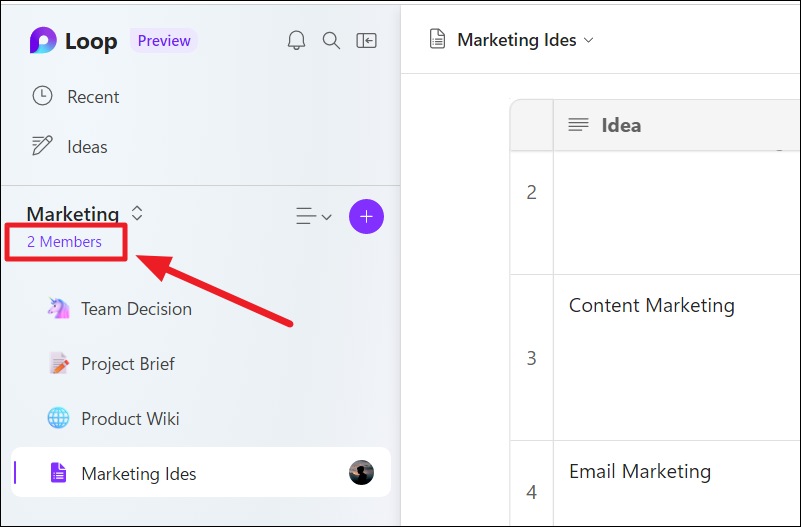Click the Preview badge
This screenshot has width=801, height=527.
click(164, 41)
